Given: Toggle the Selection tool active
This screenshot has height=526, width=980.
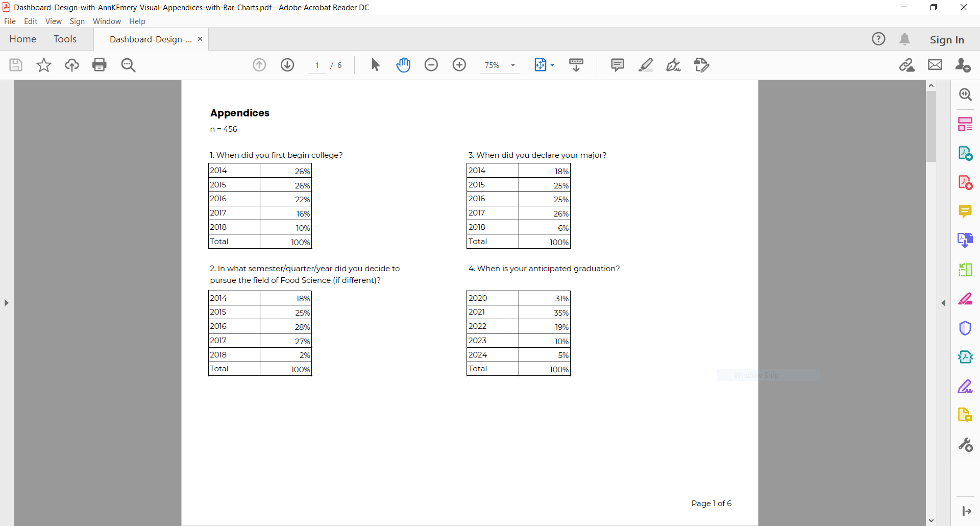Looking at the screenshot, I should [375, 65].
